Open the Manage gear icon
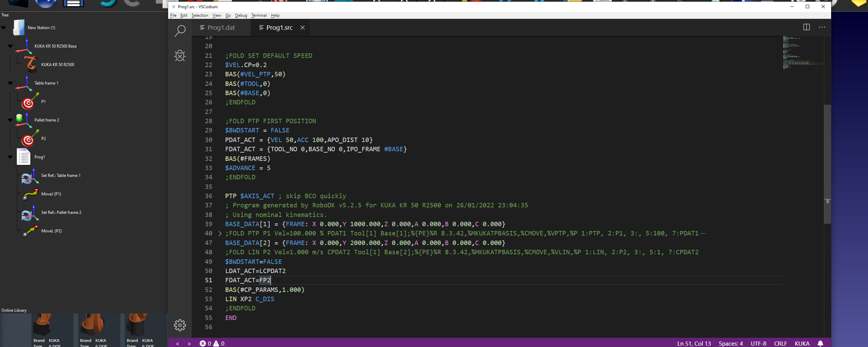868x347 pixels. click(x=180, y=325)
